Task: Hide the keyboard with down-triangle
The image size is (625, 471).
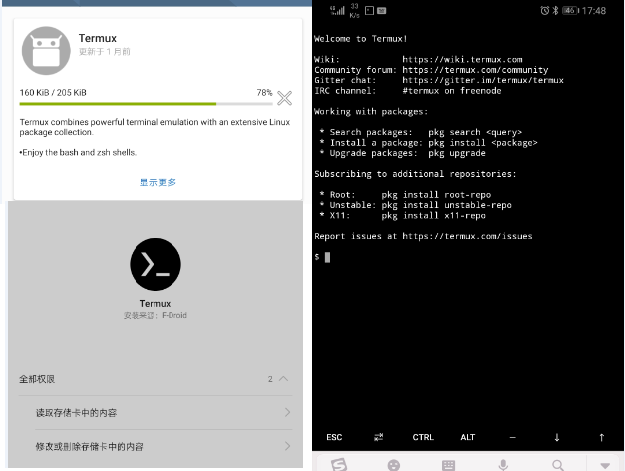Action: click(605, 465)
